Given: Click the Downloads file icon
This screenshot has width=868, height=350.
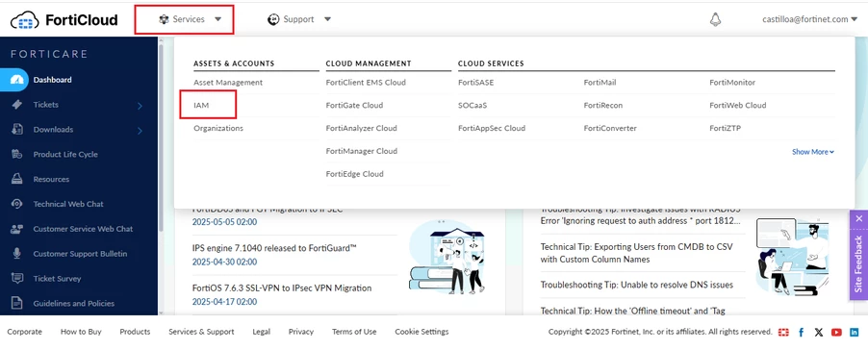Looking at the screenshot, I should [x=17, y=130].
